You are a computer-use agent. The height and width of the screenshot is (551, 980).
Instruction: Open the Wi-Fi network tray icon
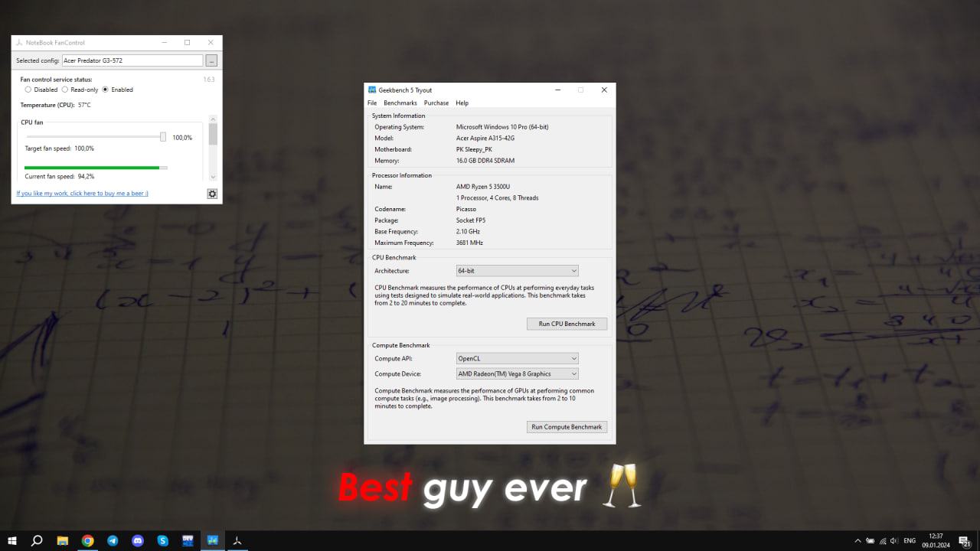[884, 540]
